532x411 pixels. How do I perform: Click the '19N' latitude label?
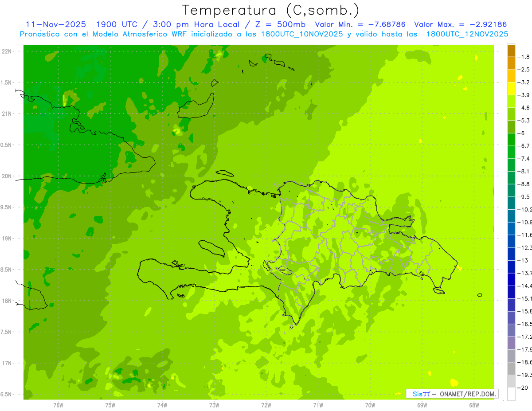pos(7,239)
